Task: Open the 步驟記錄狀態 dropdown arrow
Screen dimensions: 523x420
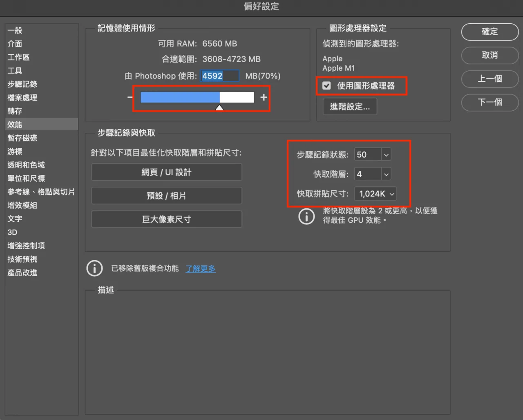Action: [386, 155]
